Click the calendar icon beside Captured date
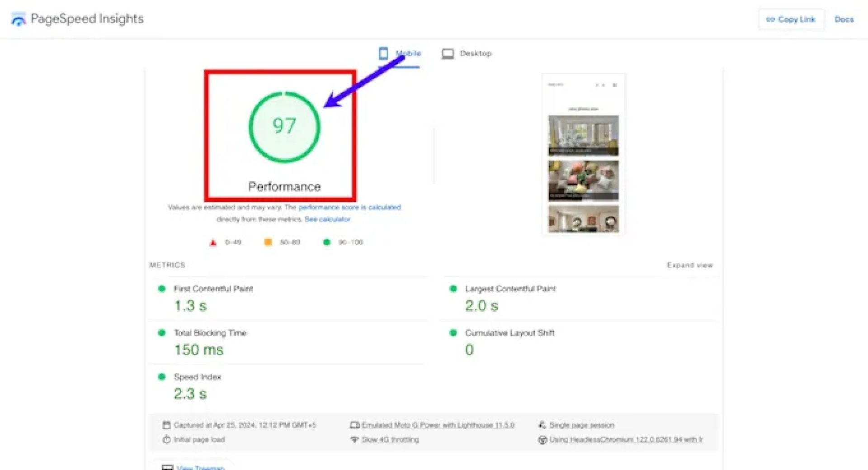Viewport: 868px width, 470px height. point(166,425)
